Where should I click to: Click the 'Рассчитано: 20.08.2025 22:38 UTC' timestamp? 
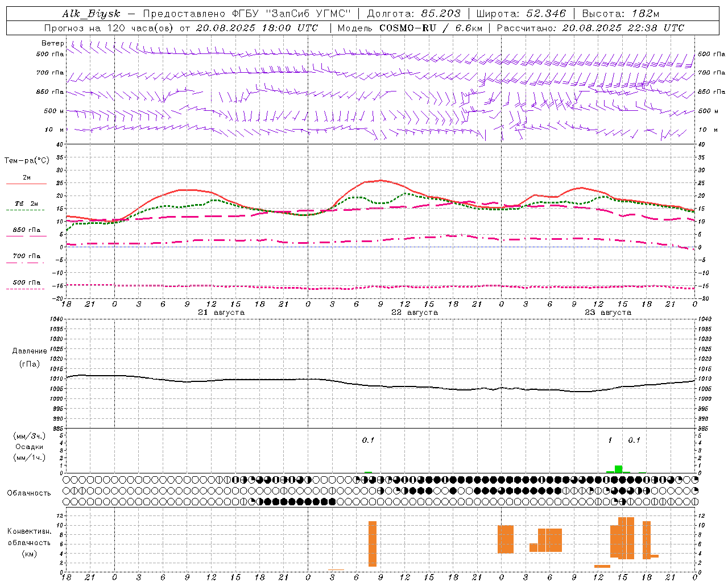coord(590,28)
